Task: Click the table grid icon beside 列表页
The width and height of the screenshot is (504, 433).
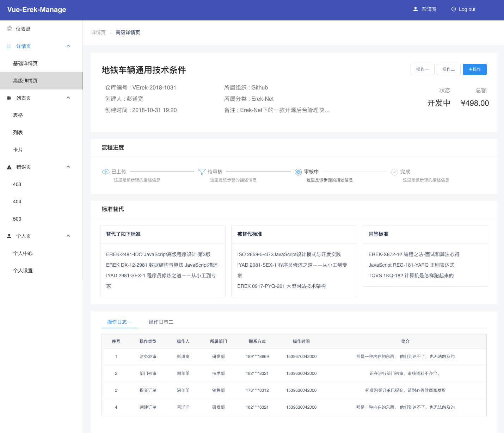Action: pos(10,98)
